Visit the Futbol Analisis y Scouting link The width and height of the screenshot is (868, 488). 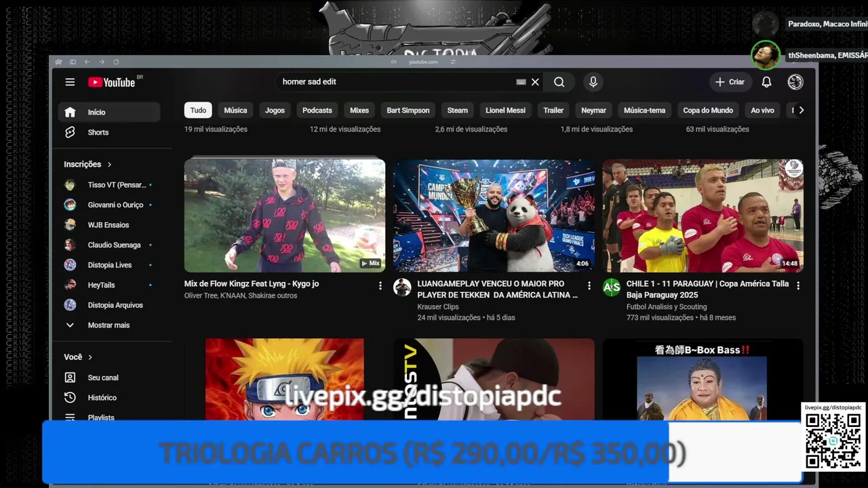click(x=667, y=307)
